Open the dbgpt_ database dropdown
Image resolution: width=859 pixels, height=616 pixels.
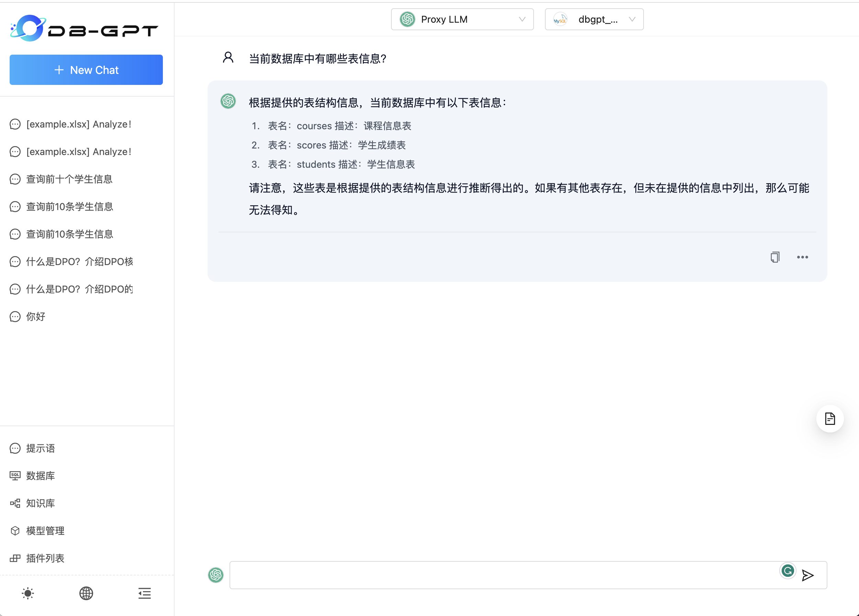[x=594, y=19]
